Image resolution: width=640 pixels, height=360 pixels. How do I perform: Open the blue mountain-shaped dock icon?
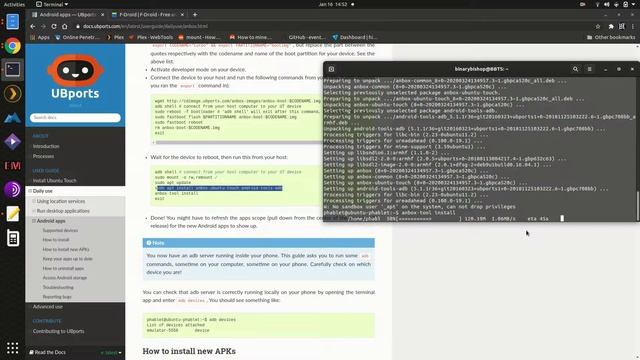13,118
